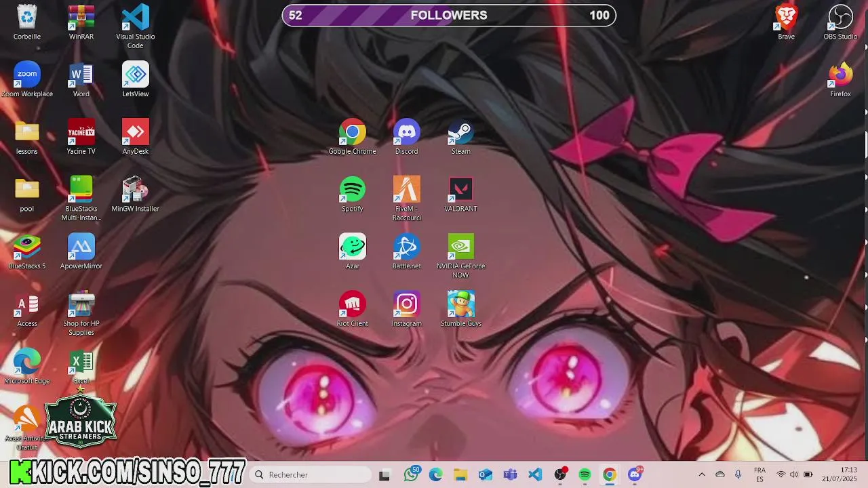Open the FRA ES language switcher
The height and width of the screenshot is (488, 868).
[760, 474]
